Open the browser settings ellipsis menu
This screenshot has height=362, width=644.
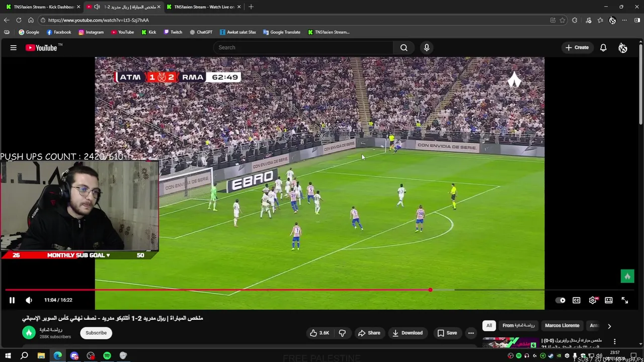[624, 20]
